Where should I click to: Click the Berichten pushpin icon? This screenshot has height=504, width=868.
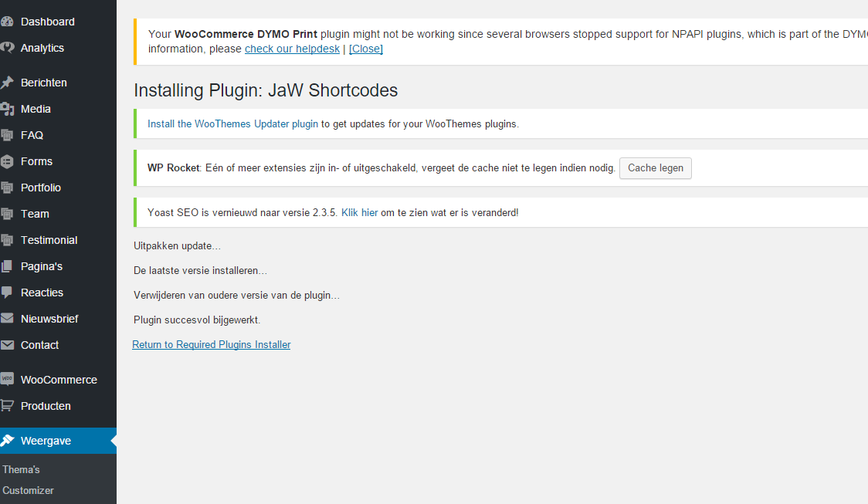[x=7, y=83]
